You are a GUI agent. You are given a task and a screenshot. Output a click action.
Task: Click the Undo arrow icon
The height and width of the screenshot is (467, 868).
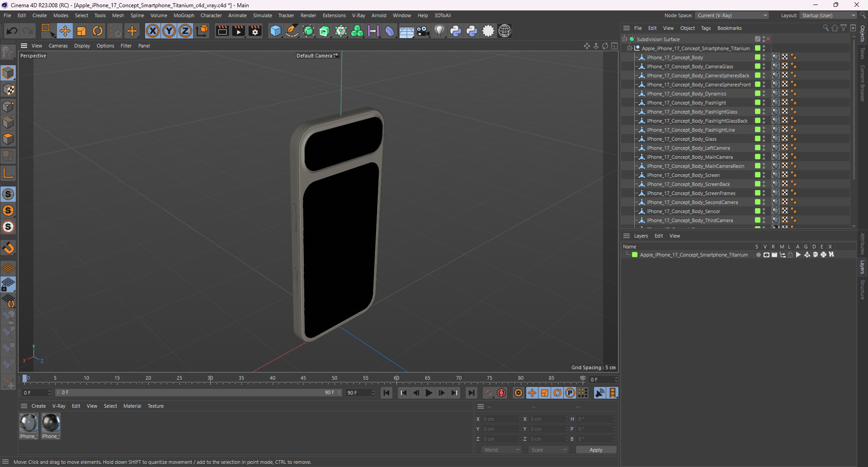coord(12,31)
